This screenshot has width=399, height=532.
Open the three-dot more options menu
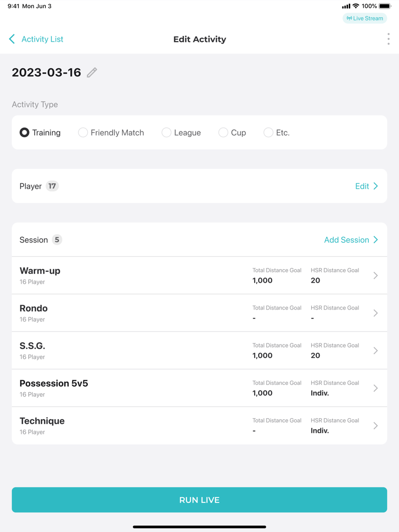[388, 39]
